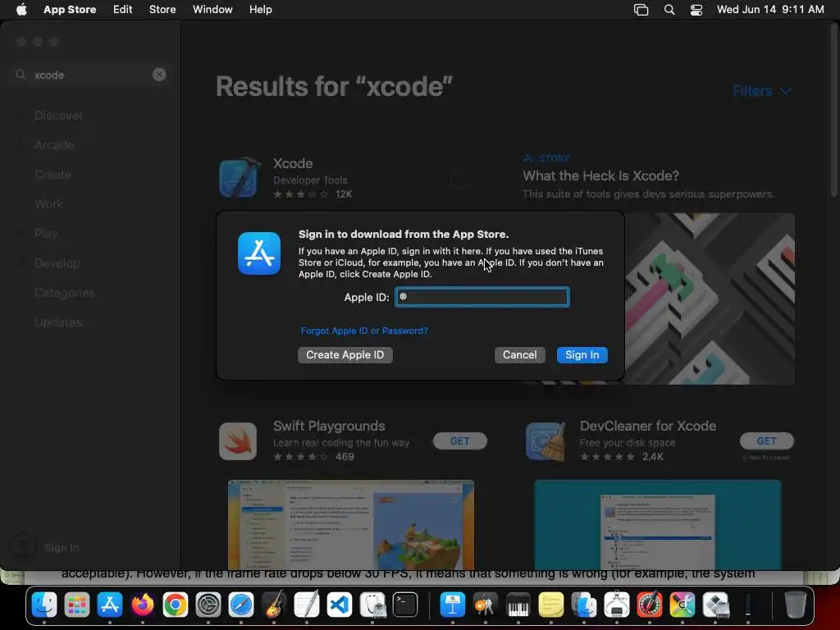Open Stickies from the dock

point(550,605)
